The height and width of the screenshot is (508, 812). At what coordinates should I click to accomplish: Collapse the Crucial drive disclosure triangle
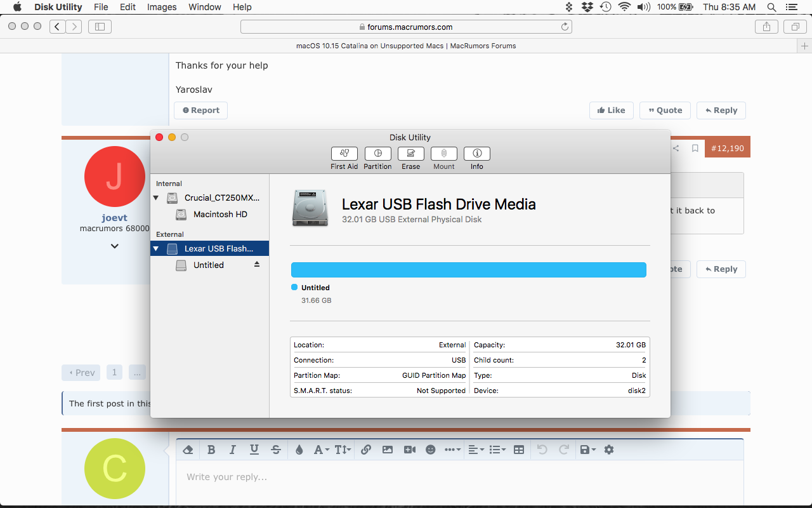[156, 198]
